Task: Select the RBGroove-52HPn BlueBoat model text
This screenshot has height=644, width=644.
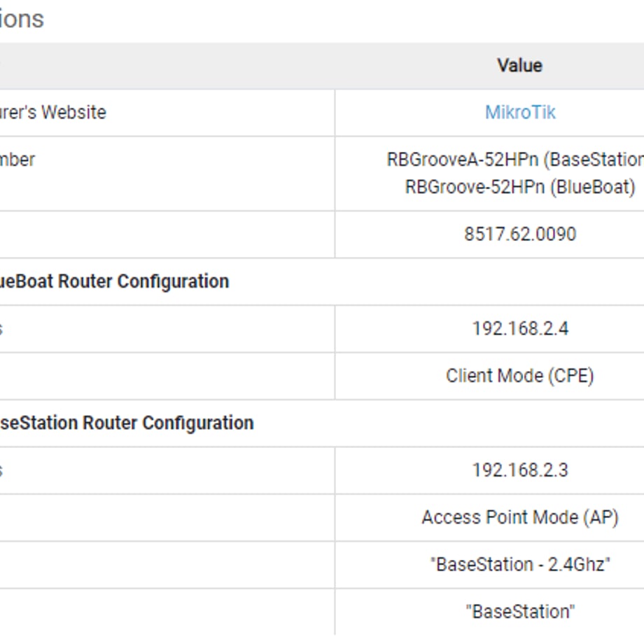Action: [x=520, y=187]
